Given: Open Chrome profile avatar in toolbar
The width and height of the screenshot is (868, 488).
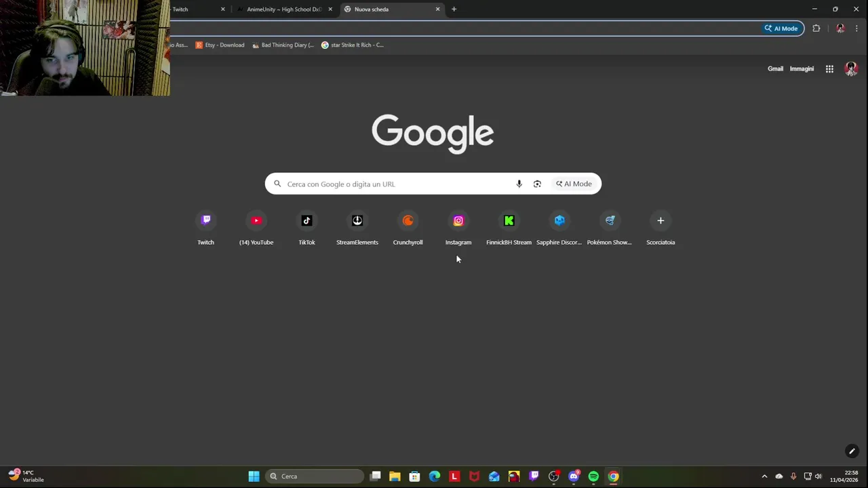Looking at the screenshot, I should click(840, 28).
